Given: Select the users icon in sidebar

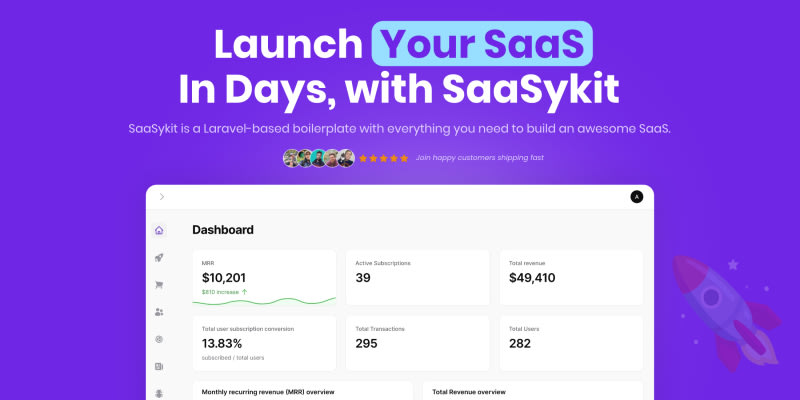Looking at the screenshot, I should point(159,312).
